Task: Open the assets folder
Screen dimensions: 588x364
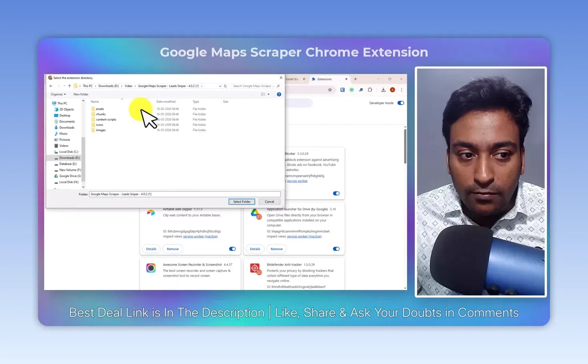Action: (100, 109)
